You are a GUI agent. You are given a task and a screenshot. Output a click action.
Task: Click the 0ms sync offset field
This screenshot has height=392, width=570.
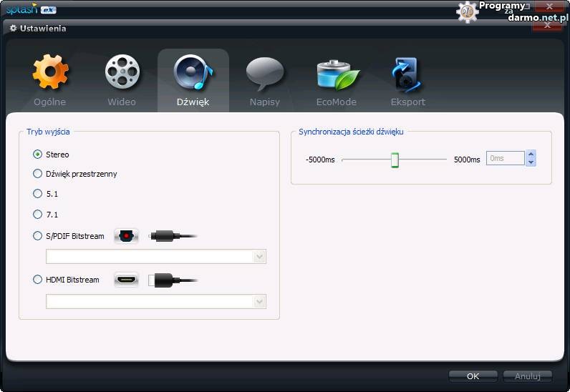coord(505,158)
